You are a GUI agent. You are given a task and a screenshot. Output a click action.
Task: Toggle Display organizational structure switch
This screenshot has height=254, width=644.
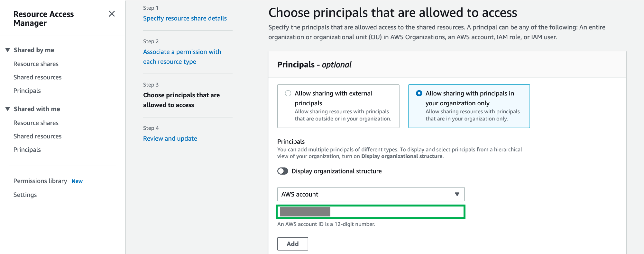[283, 171]
